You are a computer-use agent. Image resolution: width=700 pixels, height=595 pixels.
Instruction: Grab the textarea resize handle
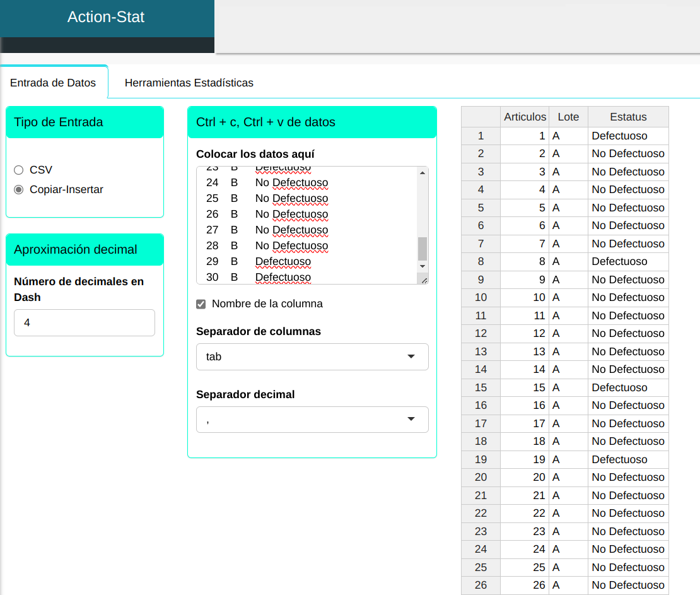click(x=424, y=280)
